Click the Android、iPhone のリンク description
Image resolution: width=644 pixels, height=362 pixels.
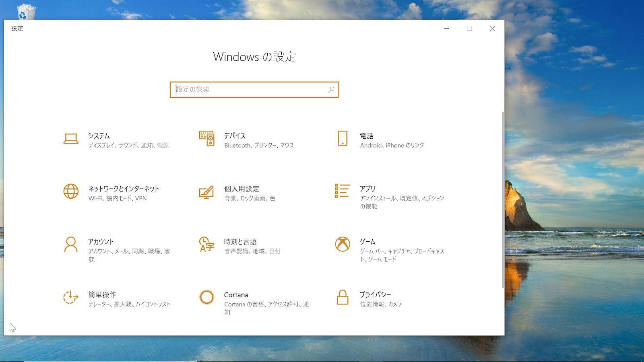[392, 145]
